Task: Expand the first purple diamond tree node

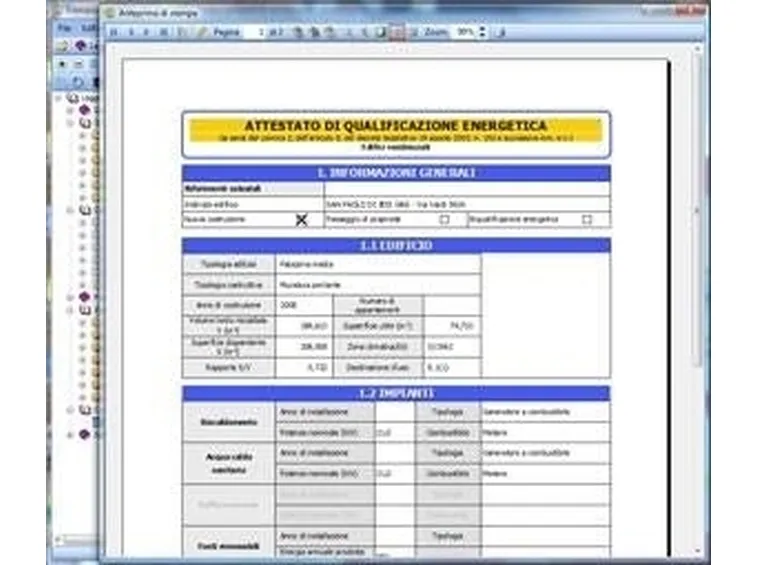Action: 70,111
